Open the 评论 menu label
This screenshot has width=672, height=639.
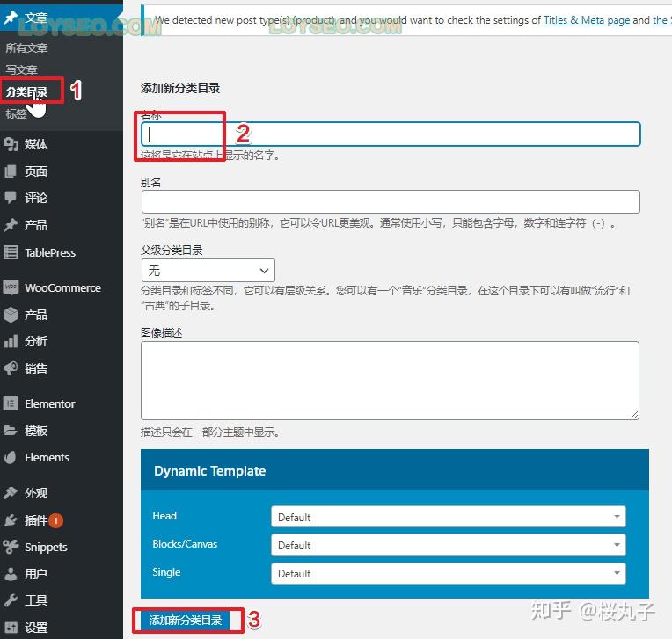[x=36, y=198]
